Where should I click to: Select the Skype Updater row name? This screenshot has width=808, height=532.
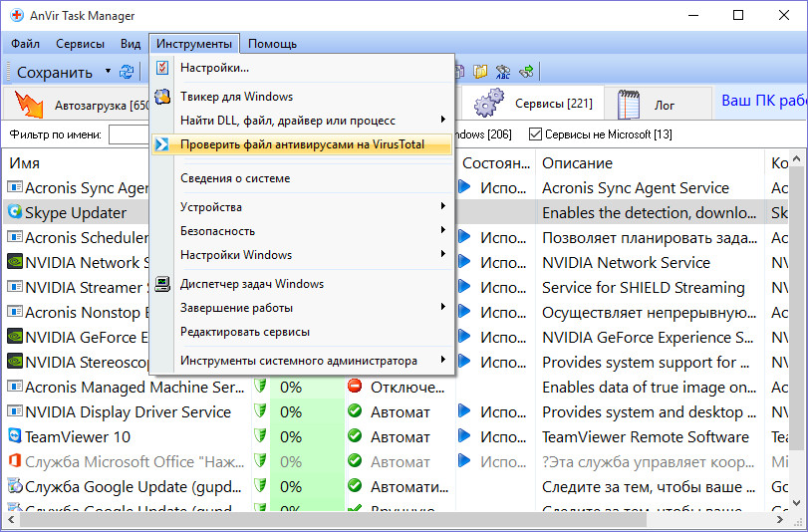[76, 213]
